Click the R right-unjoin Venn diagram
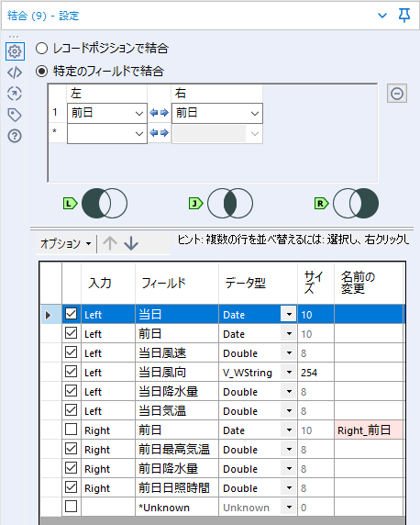This screenshot has height=525, width=420. (356, 203)
